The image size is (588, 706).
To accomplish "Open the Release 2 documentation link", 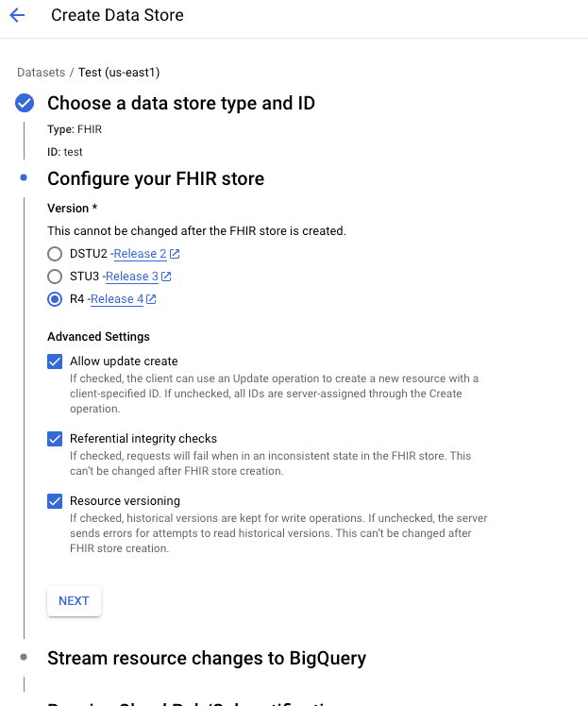I will pos(140,254).
